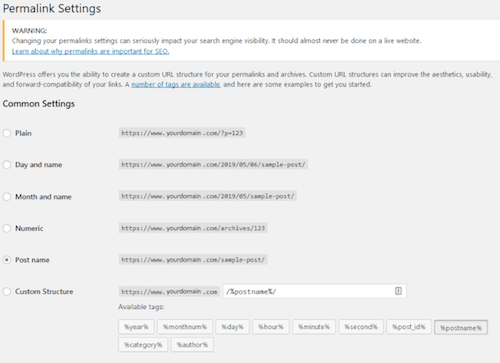Click the URL ending /2019/05/sample-post/
Screen dimensions: 500x363
[208, 196]
